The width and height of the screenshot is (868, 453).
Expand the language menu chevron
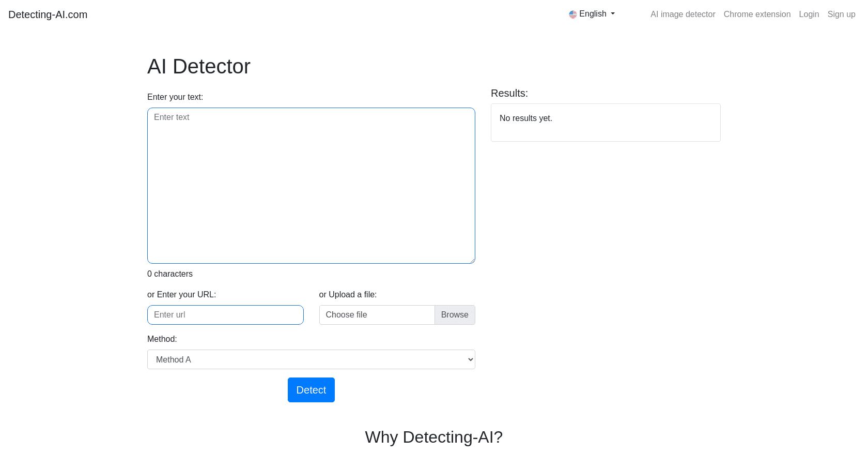612,14
